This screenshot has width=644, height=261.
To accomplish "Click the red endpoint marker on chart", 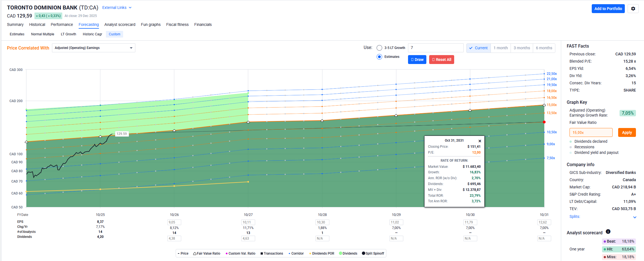I will (x=544, y=122).
